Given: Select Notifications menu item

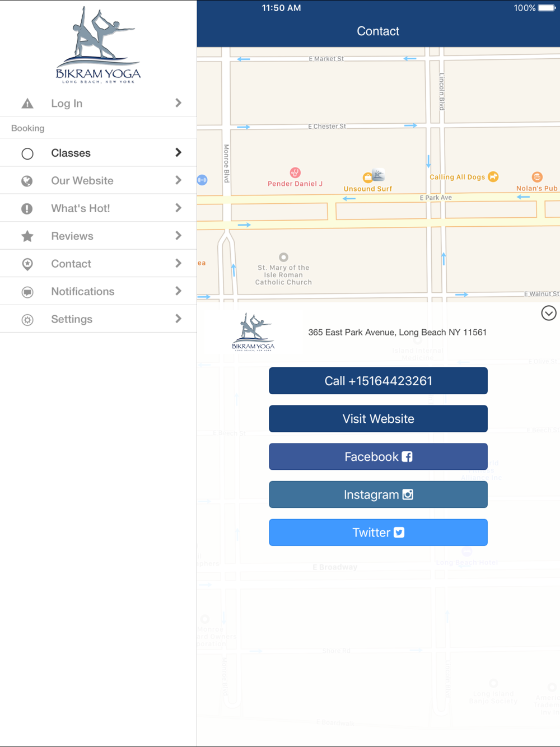Looking at the screenshot, I should (98, 291).
